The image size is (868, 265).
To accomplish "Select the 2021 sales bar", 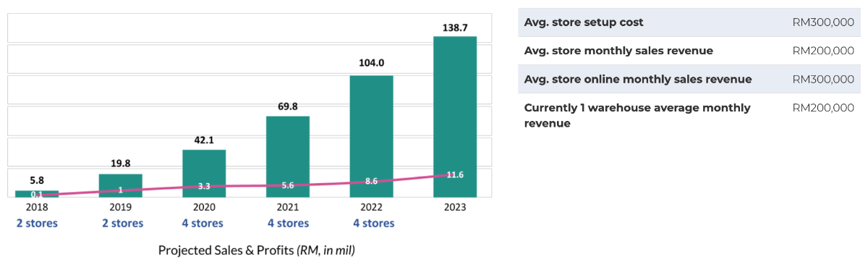I will tap(288, 156).
